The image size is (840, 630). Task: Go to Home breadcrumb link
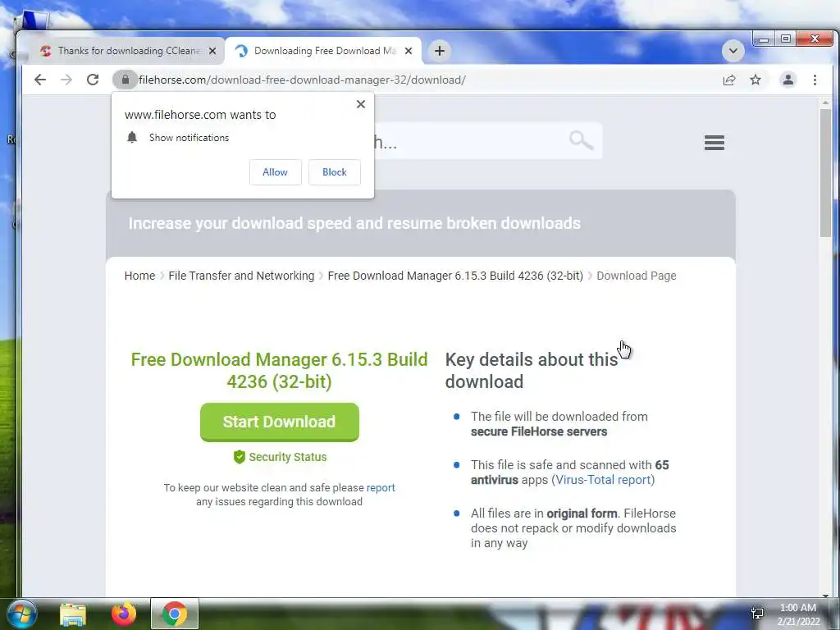pyautogui.click(x=139, y=276)
